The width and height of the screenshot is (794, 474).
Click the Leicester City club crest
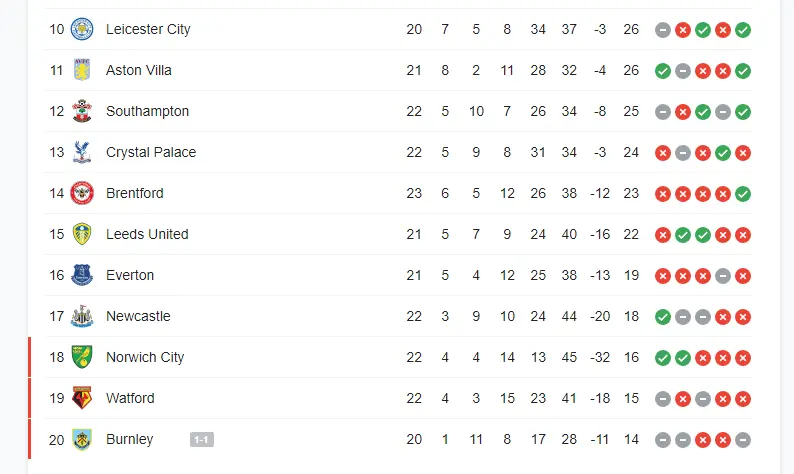(82, 29)
